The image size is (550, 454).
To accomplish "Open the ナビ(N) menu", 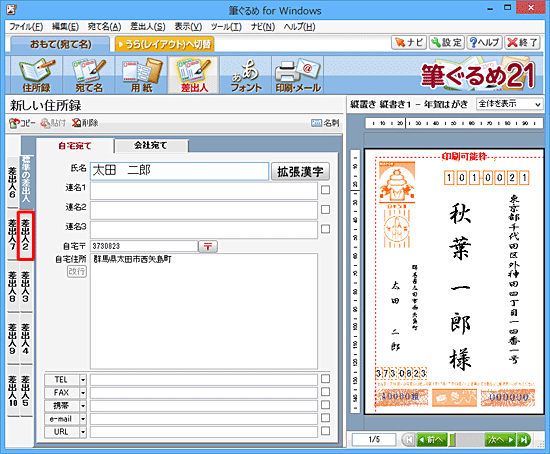I will tap(263, 27).
